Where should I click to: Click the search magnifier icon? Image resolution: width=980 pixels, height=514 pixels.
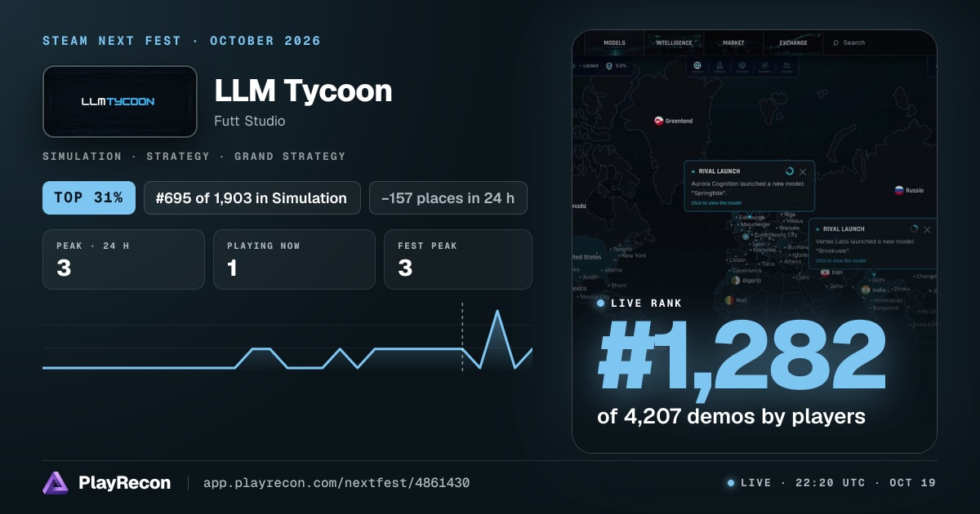(835, 43)
